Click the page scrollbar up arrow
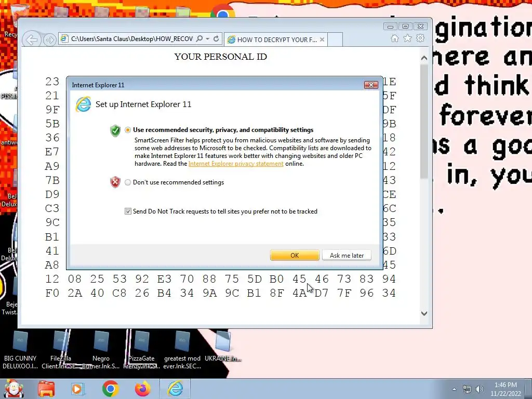 pos(424,58)
